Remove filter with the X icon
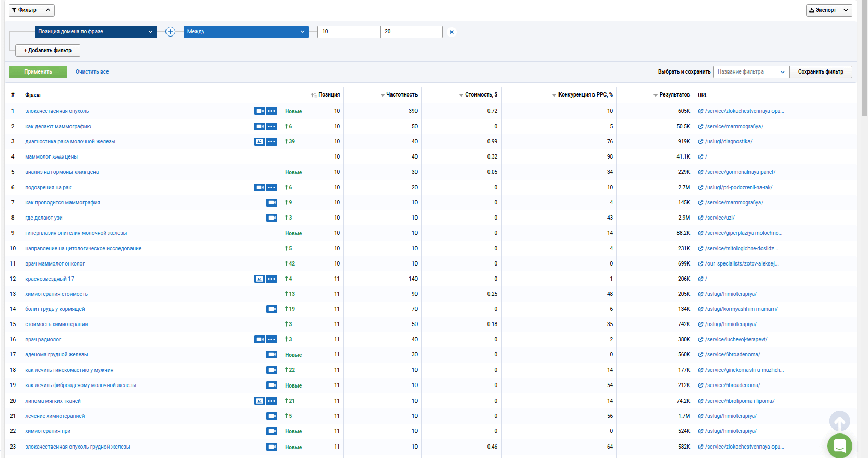The height and width of the screenshot is (458, 868). coord(451,32)
